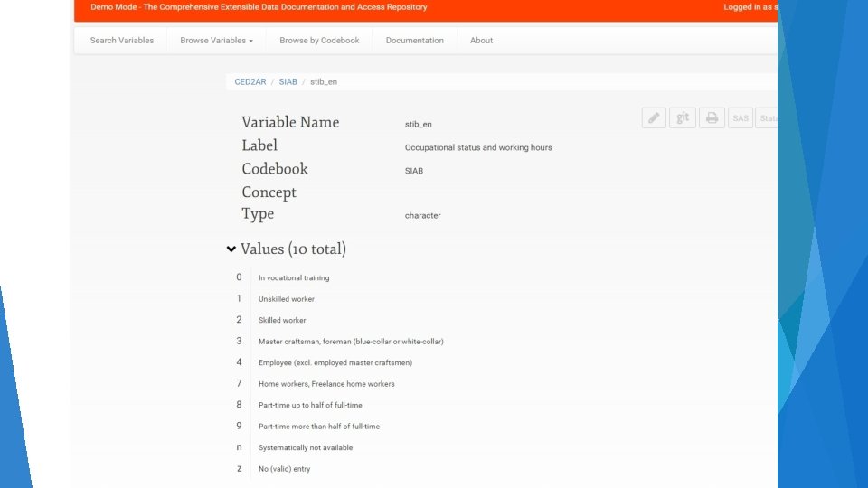This screenshot has height=488, width=868.
Task: Select the 'In vocational training' value row
Action: tap(294, 277)
